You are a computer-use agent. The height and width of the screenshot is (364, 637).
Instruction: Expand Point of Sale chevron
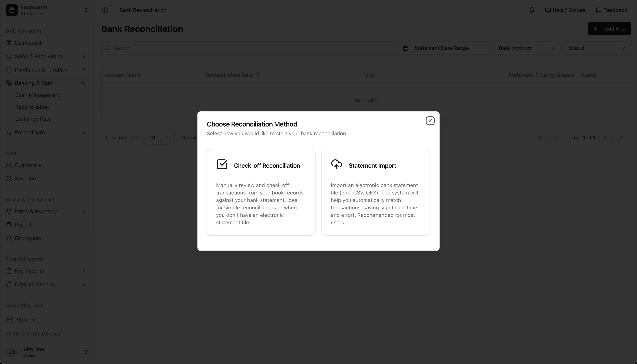[x=84, y=132]
